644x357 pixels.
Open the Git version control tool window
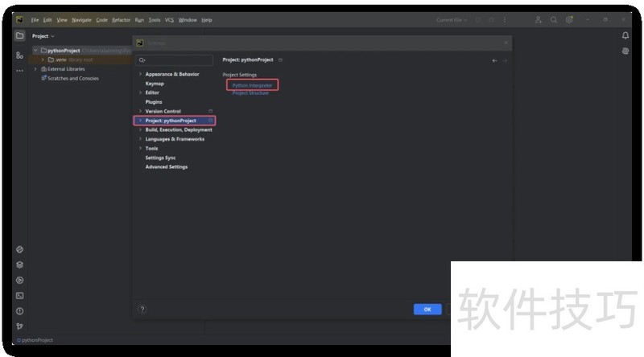click(x=19, y=326)
